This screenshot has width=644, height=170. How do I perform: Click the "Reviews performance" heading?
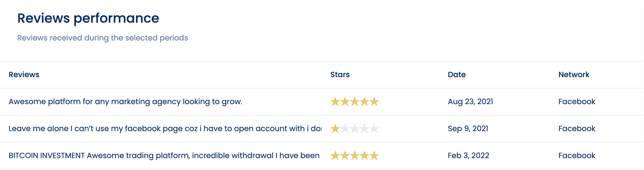pos(88,18)
